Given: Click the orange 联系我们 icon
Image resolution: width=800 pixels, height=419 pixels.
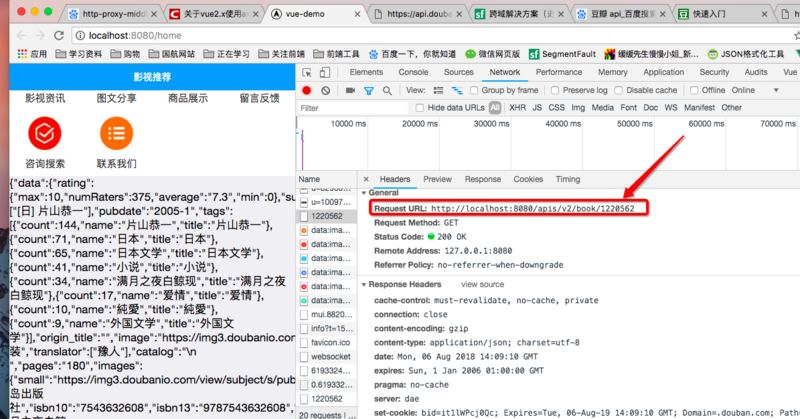Looking at the screenshot, I should [x=116, y=133].
